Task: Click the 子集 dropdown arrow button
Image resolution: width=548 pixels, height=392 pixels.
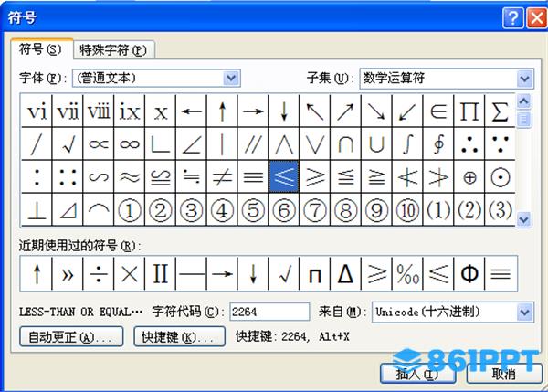Action: coord(524,79)
